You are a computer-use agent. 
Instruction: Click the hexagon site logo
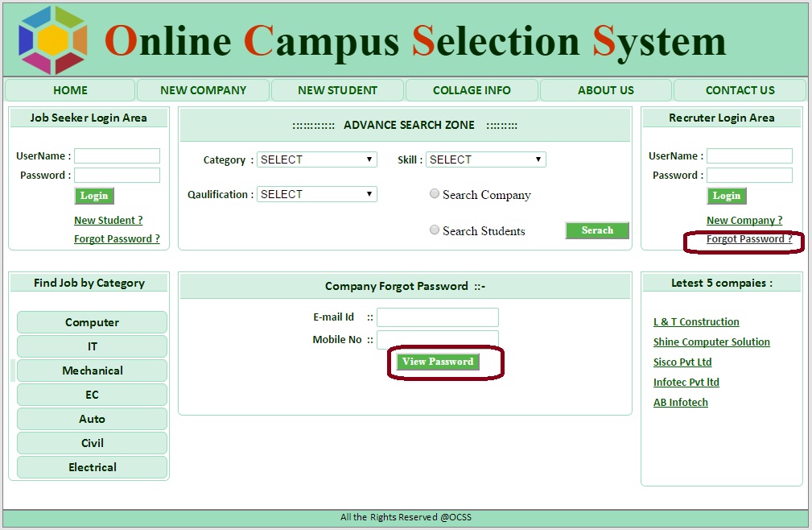pyautogui.click(x=53, y=40)
